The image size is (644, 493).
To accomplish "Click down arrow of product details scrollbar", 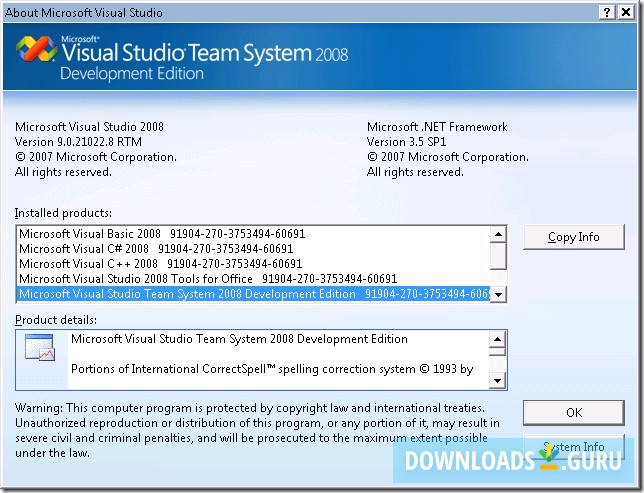I will [497, 380].
